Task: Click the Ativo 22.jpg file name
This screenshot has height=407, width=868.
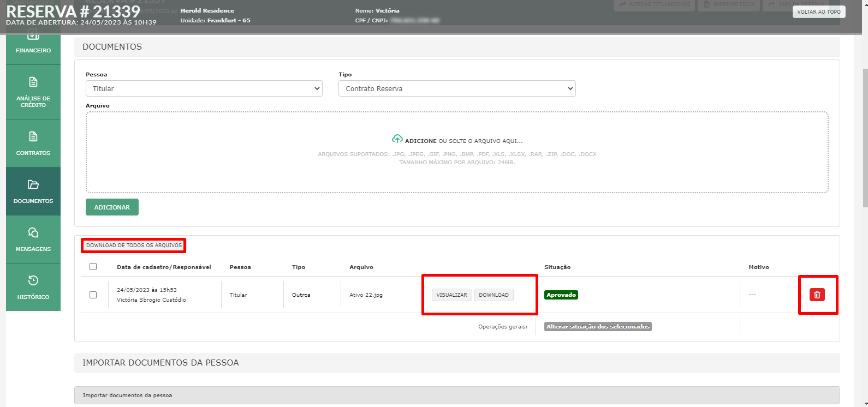Action: tap(366, 295)
